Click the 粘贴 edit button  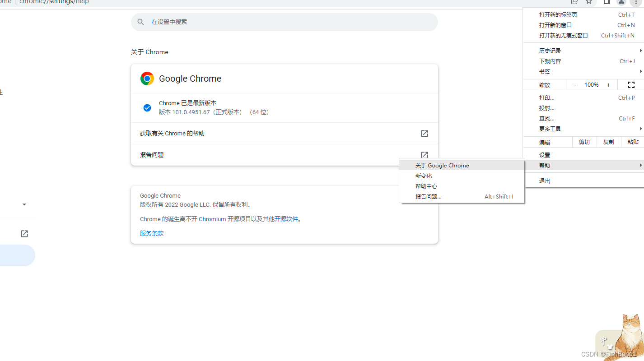coord(633,142)
